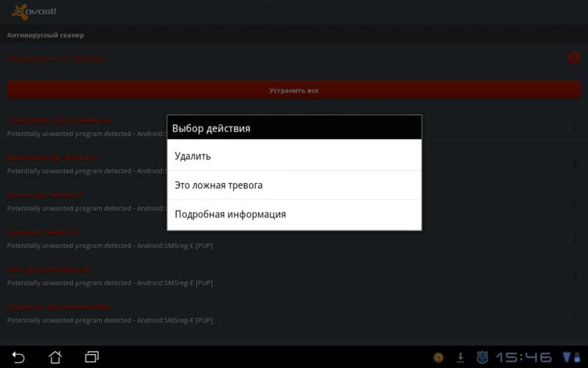Image resolution: width=588 pixels, height=368 pixels.
Task: Tap the red alert warning icon
Action: (574, 58)
